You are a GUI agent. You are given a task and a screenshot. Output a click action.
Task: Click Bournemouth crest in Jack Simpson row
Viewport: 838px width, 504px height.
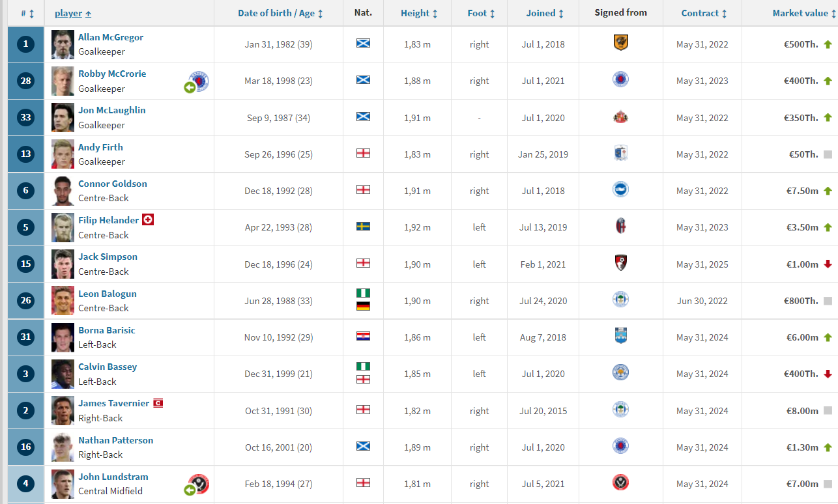click(x=620, y=263)
